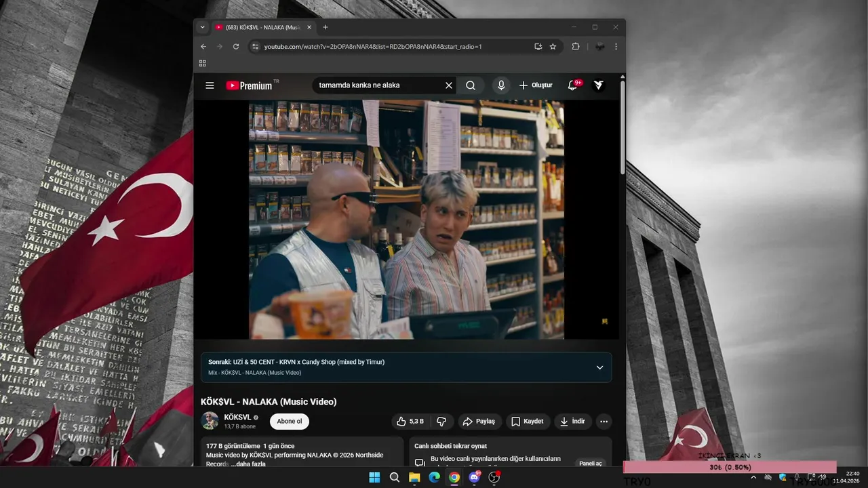Open YouTube notifications bell
Image resolution: width=868 pixels, height=488 pixels.
pos(573,85)
